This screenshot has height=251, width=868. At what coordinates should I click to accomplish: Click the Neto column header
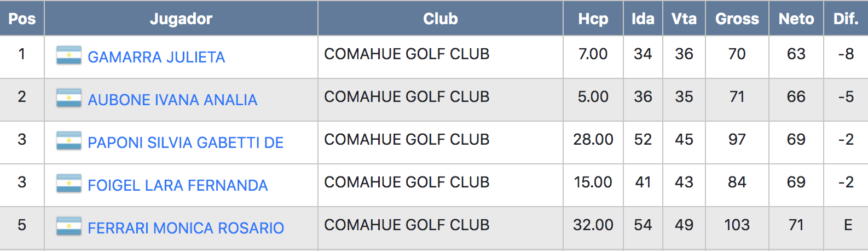point(796,19)
